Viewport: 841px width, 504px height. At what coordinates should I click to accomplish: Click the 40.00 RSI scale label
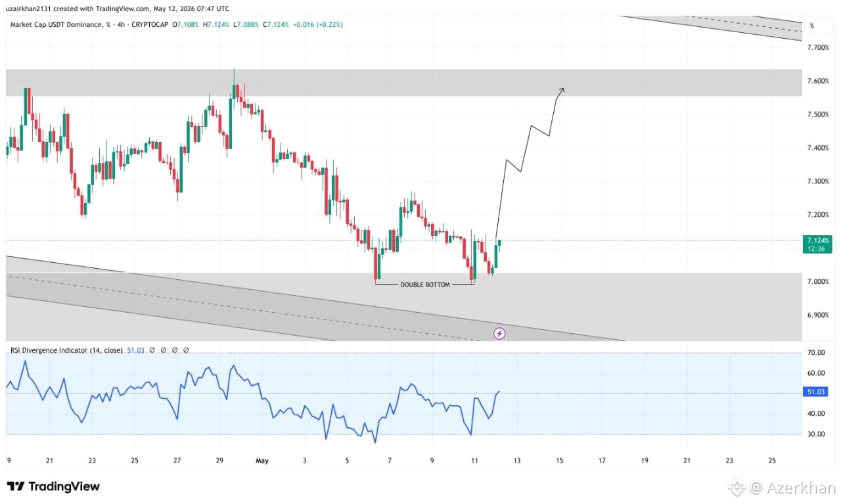816,414
